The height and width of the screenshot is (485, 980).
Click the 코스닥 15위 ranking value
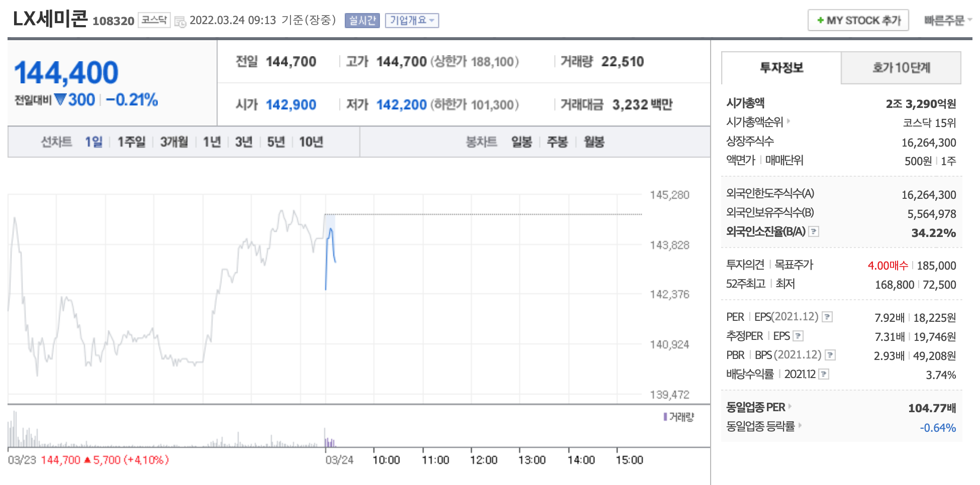929,123
